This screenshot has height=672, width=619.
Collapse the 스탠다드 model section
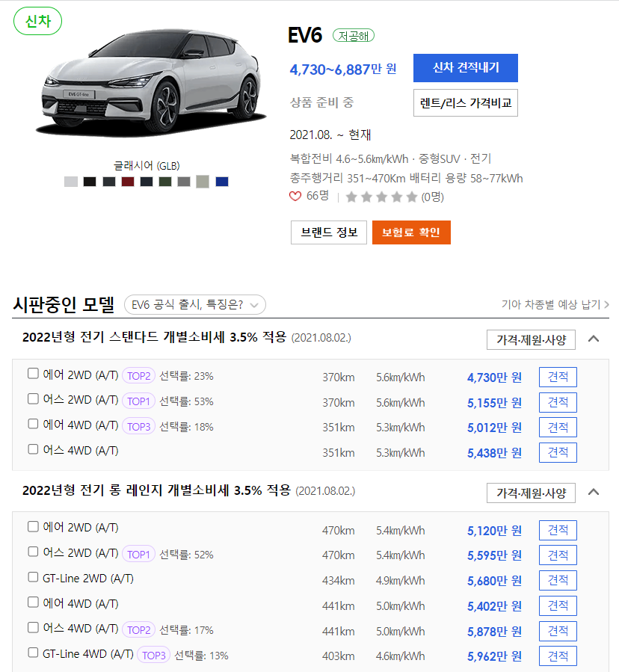pos(594,339)
